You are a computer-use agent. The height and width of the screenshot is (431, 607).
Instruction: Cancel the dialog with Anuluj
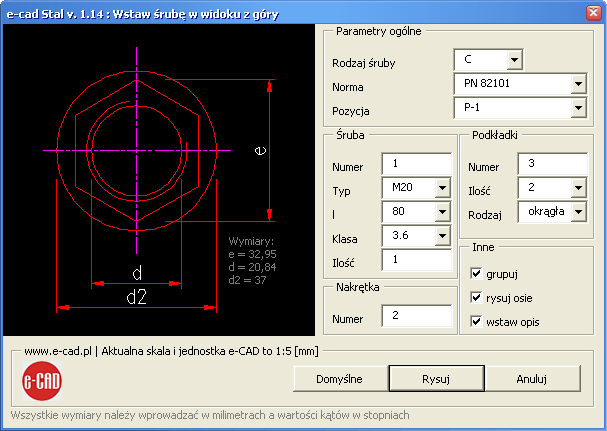click(531, 378)
